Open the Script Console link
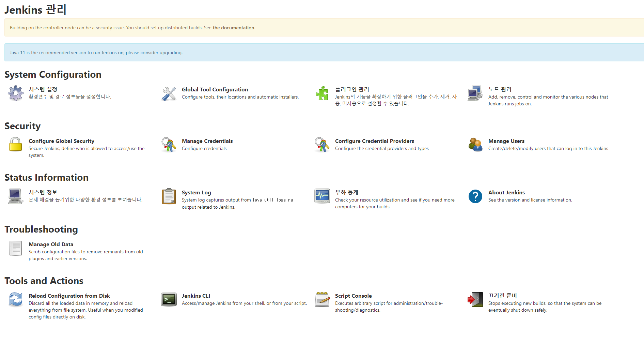 [x=354, y=296]
